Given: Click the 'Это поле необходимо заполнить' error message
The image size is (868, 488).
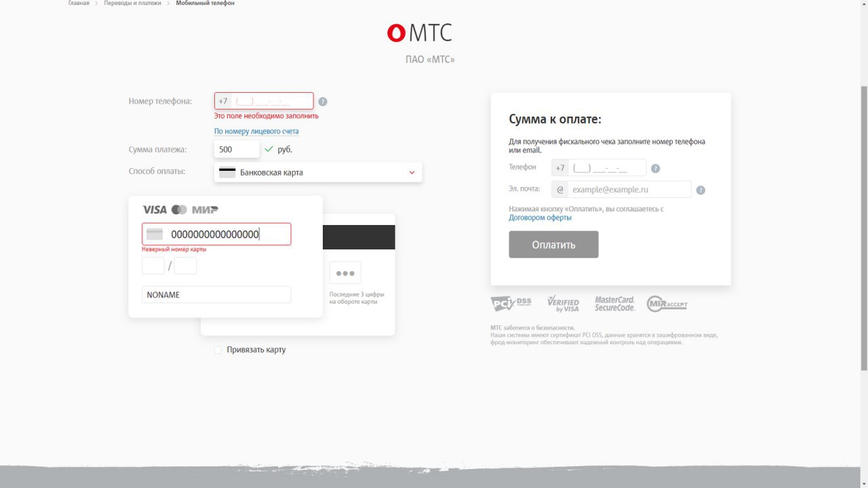Looking at the screenshot, I should pos(267,116).
